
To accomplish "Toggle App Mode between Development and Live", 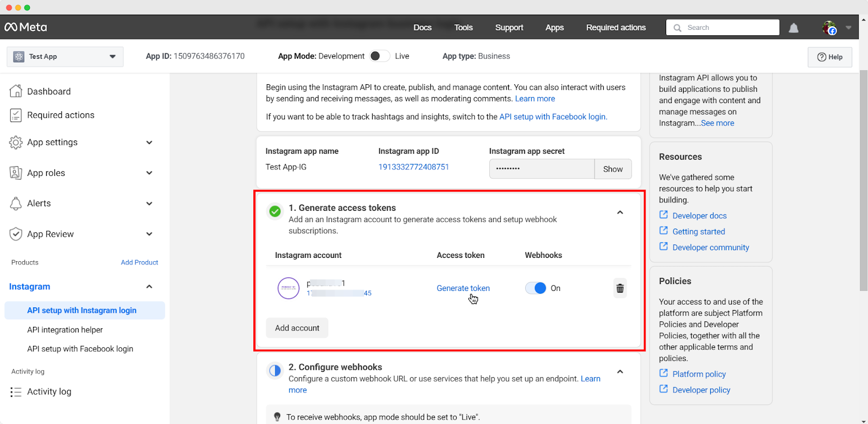I will pyautogui.click(x=379, y=56).
